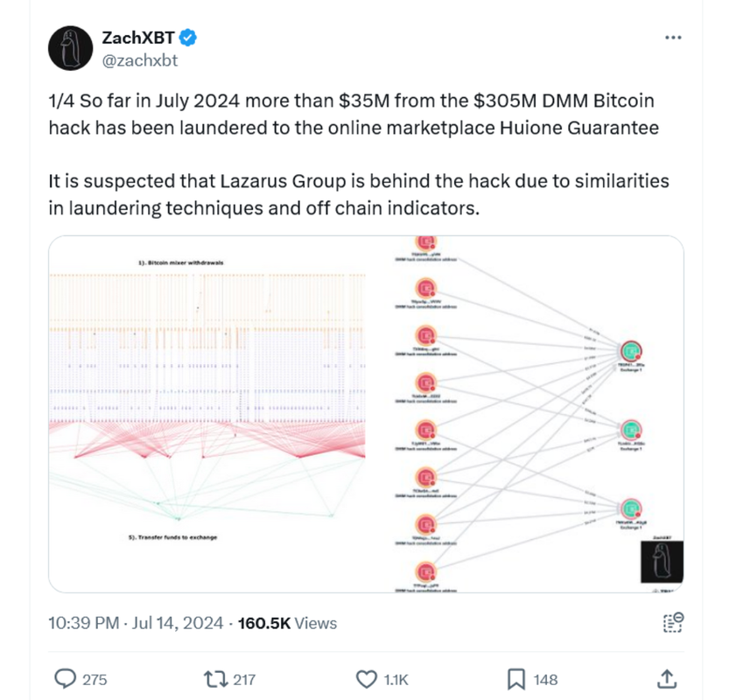Viewport: 729px width, 700px height.
Task: Open the 10:39 PM · Jul 14, 2024 timestamp
Action: [136, 623]
